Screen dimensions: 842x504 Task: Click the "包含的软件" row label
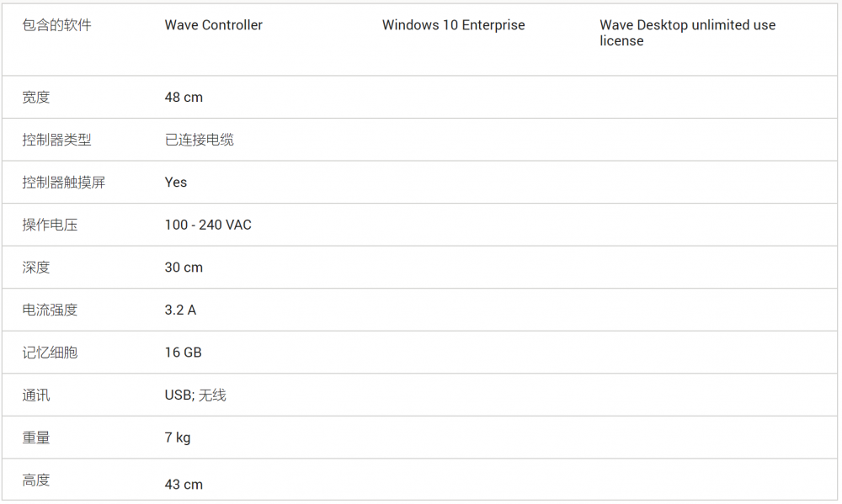(56, 25)
